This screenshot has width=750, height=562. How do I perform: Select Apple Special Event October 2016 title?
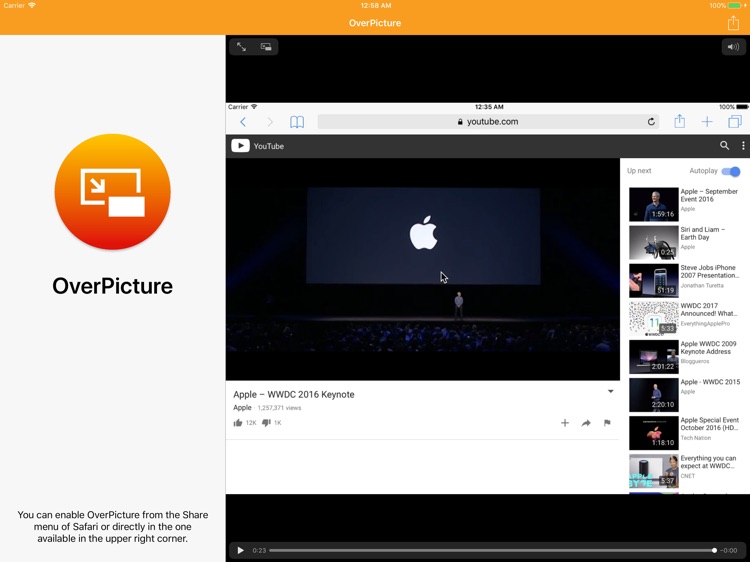click(x=710, y=424)
